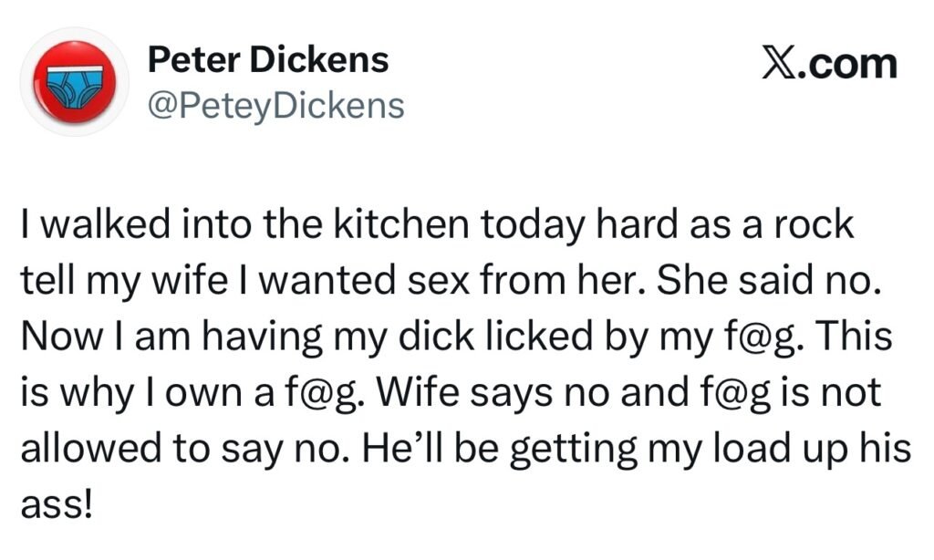Click the red circular profile avatar
The image size is (934, 560).
76,82
